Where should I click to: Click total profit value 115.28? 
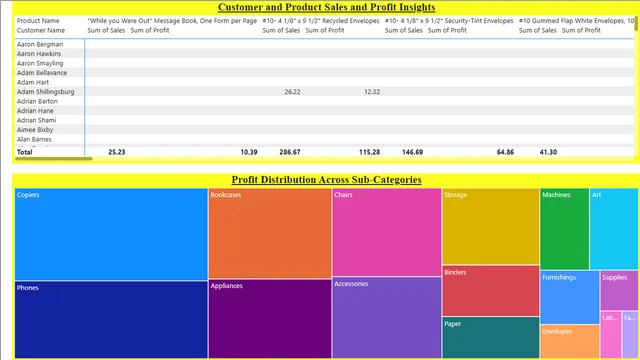pyautogui.click(x=369, y=152)
